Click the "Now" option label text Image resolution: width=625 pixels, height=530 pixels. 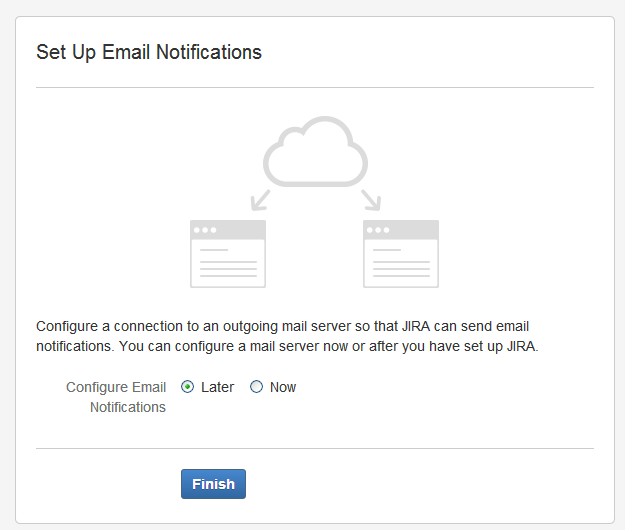(283, 387)
